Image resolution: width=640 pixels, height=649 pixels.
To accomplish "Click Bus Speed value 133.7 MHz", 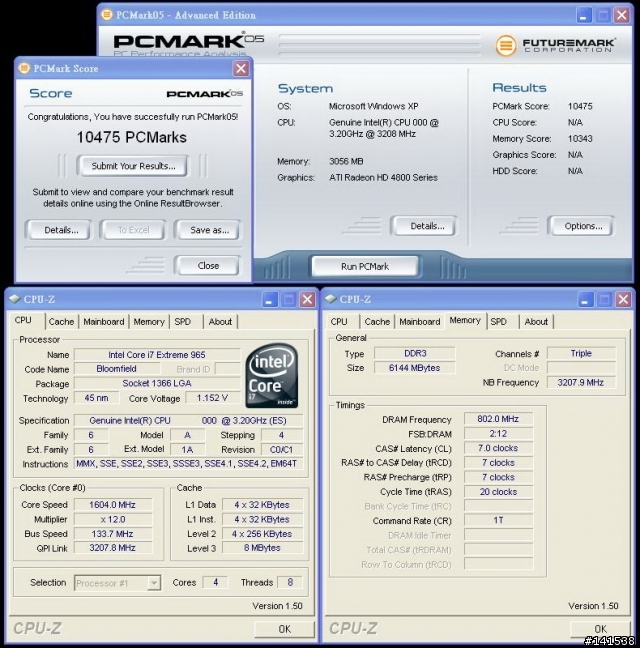I will (x=112, y=534).
